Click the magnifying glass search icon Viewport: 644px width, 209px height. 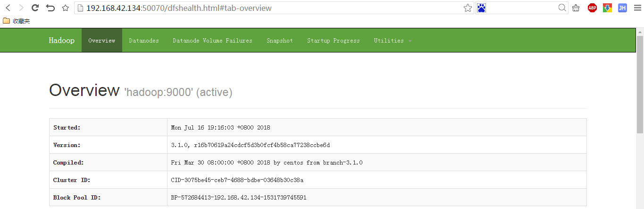click(562, 8)
